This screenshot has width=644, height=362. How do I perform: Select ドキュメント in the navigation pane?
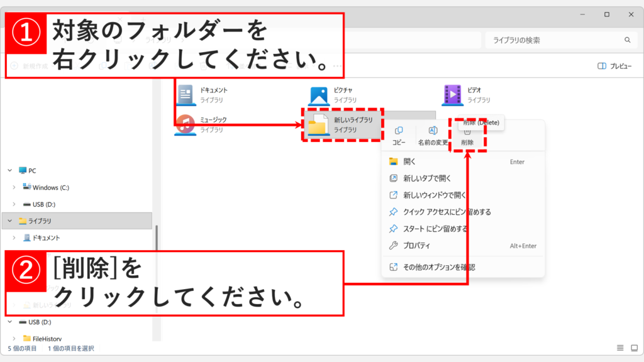pos(46,238)
